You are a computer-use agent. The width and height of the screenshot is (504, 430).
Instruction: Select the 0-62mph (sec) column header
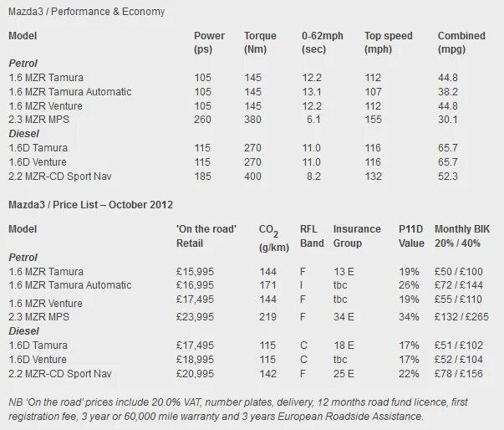[x=323, y=43]
